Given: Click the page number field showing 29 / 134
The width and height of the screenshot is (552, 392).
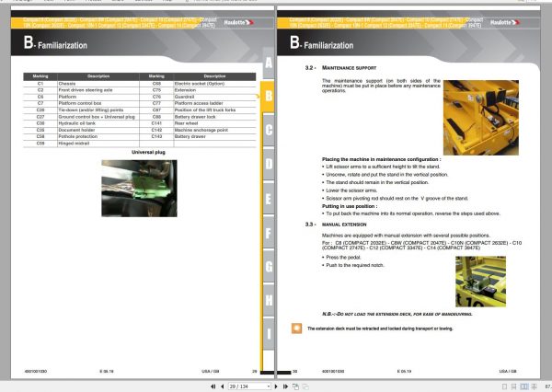Looking at the screenshot, I should tap(247, 386).
